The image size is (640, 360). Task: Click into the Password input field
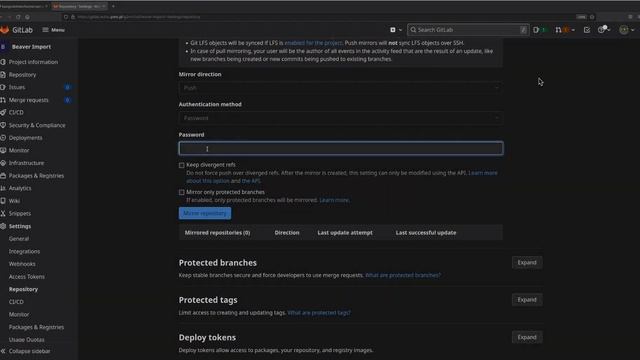(x=340, y=148)
